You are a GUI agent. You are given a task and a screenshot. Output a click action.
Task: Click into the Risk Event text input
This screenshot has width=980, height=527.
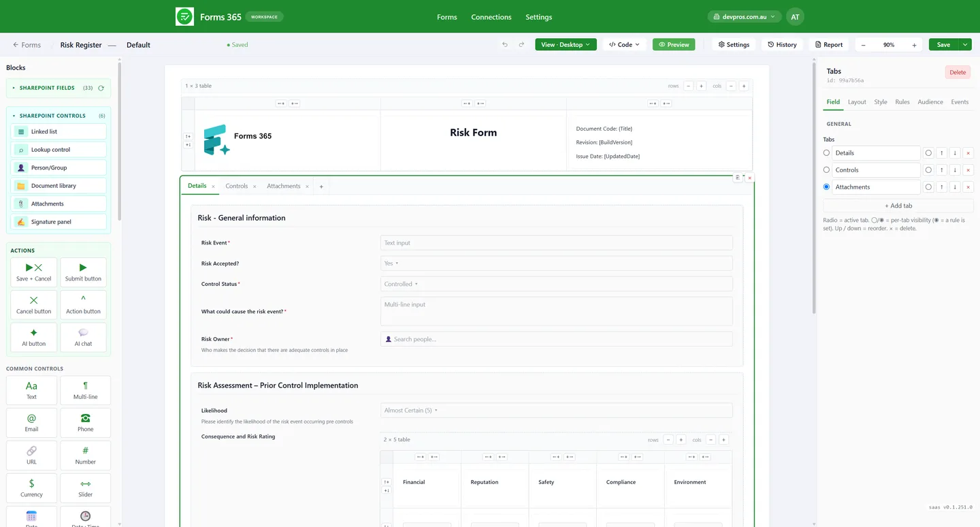click(556, 242)
